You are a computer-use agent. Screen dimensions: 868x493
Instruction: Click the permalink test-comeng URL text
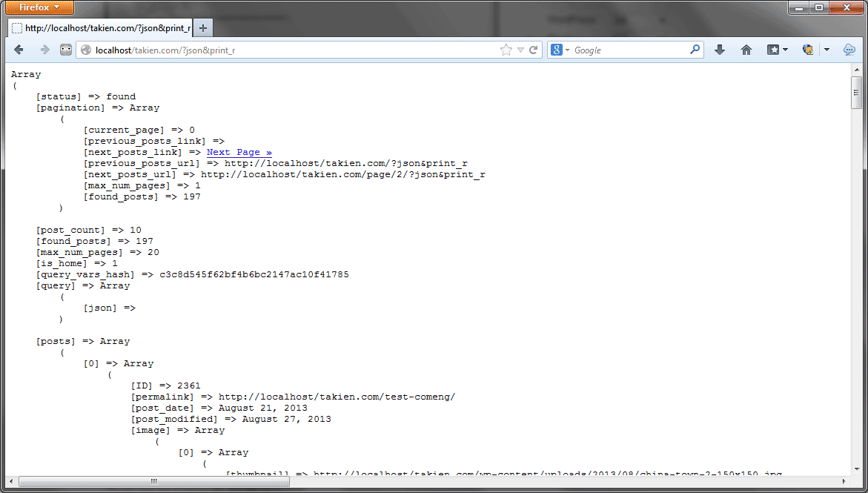[337, 397]
